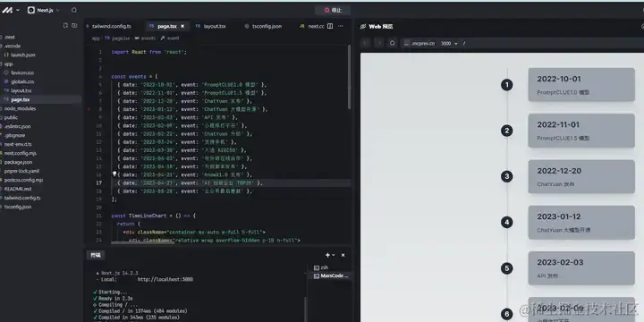Click timeline marker number 5

[x=507, y=268]
